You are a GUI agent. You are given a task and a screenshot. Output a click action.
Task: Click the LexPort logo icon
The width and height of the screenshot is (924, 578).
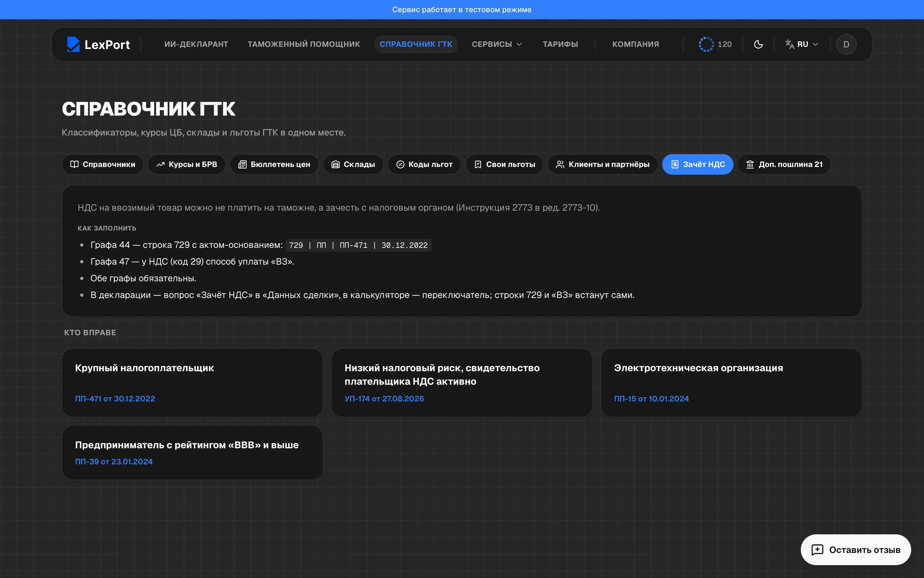[x=73, y=44]
